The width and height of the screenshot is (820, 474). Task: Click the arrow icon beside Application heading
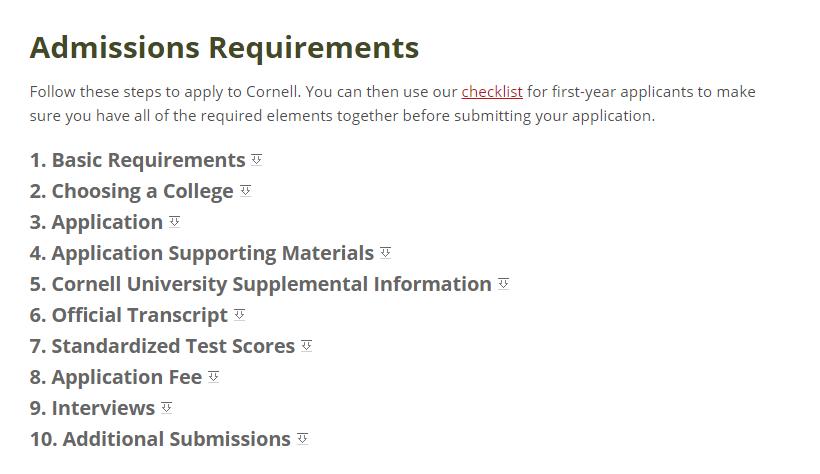pos(175,221)
